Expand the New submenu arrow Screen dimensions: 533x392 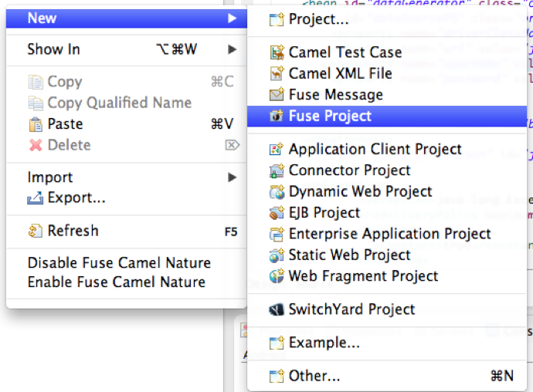click(x=233, y=18)
